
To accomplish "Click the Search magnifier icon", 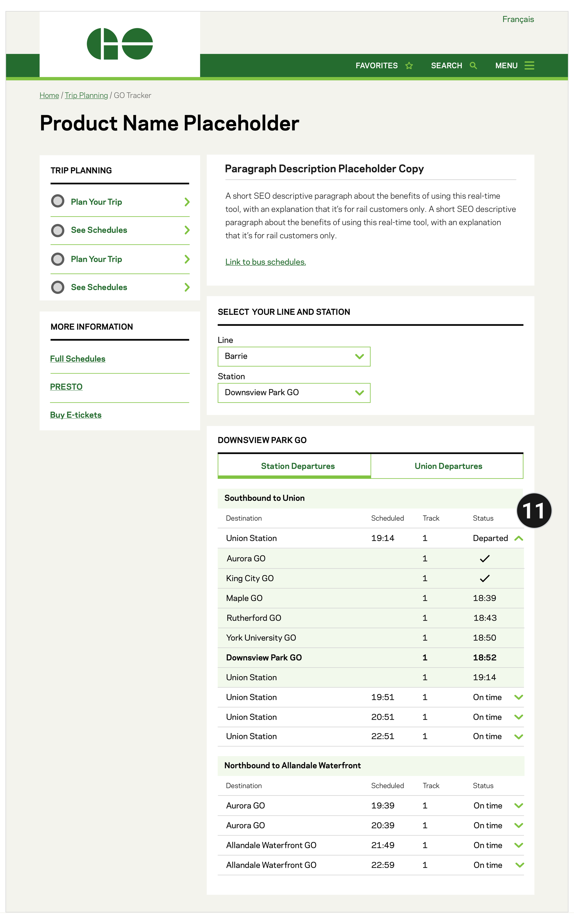I will pos(473,65).
